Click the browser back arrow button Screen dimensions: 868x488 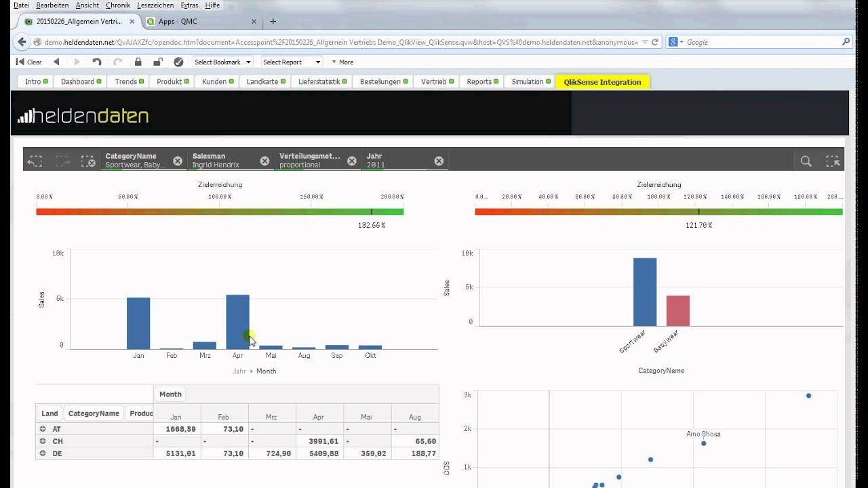[21, 42]
